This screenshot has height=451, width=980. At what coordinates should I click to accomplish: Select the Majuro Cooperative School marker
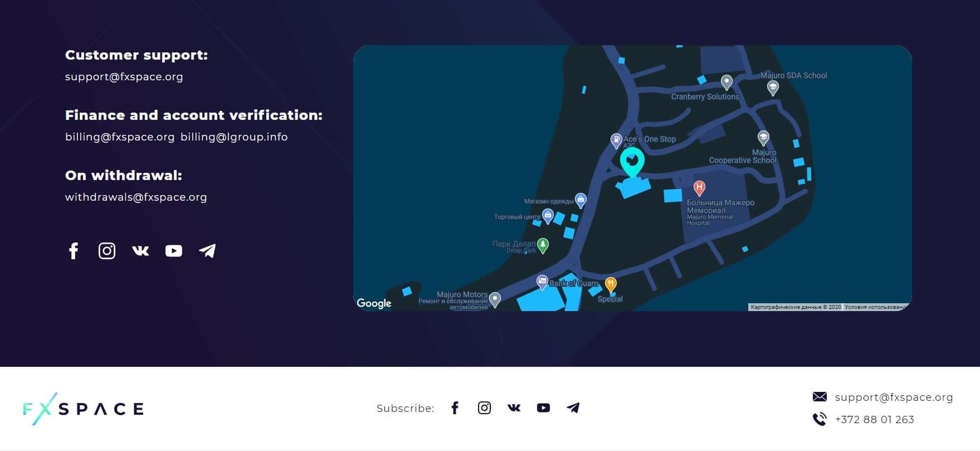pyautogui.click(x=763, y=138)
